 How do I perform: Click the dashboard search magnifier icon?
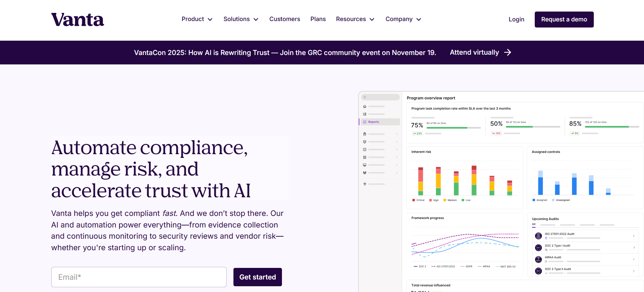[x=365, y=97]
